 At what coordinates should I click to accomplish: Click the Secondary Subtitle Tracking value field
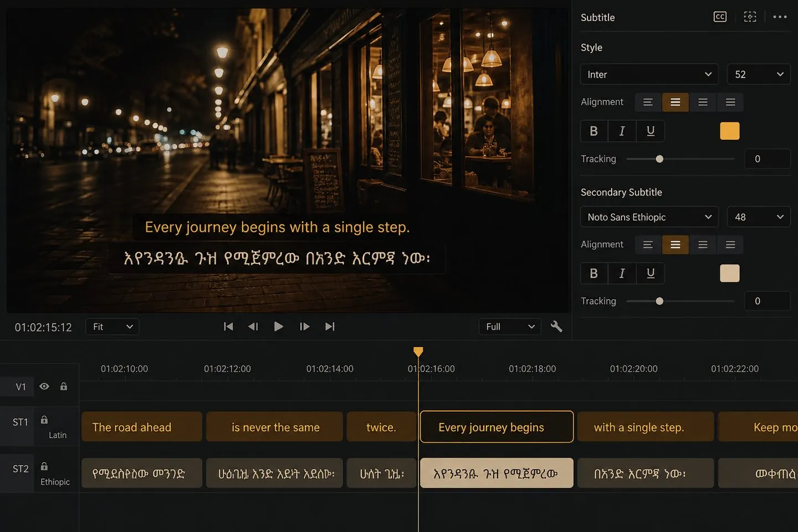(x=768, y=301)
